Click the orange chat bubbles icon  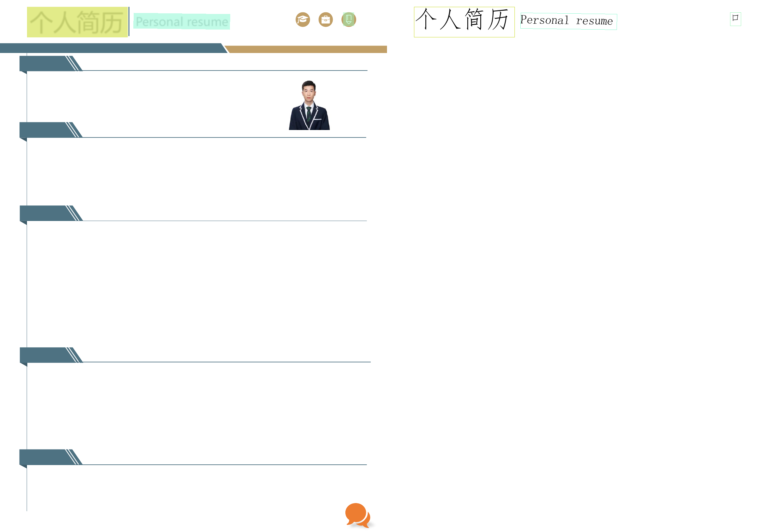tap(357, 515)
